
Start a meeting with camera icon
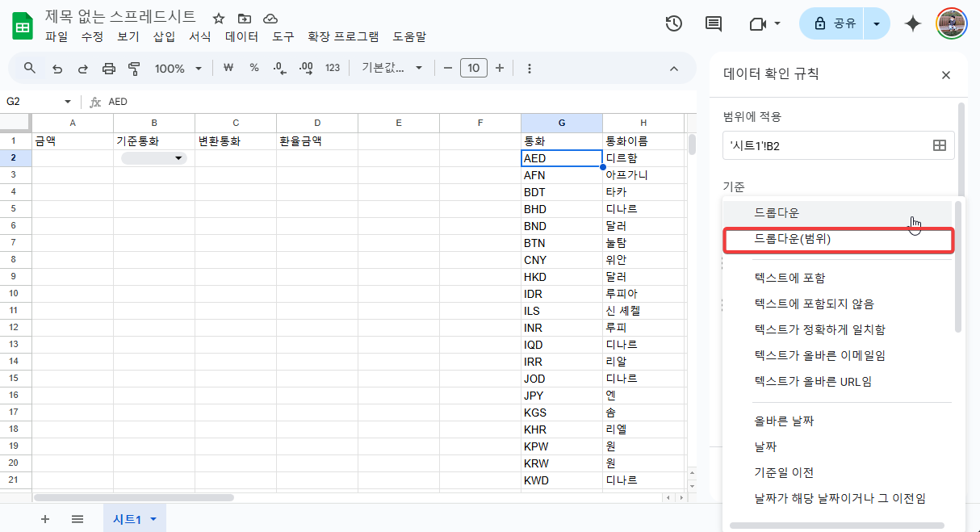pos(757,24)
